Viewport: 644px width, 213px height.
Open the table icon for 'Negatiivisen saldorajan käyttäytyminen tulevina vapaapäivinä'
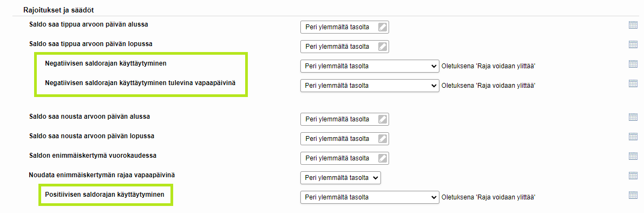point(633,83)
